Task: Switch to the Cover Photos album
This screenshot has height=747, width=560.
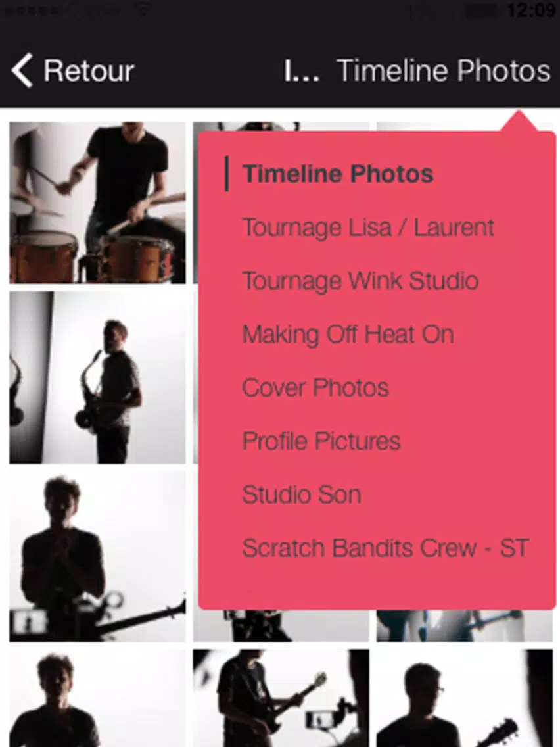Action: [x=315, y=387]
